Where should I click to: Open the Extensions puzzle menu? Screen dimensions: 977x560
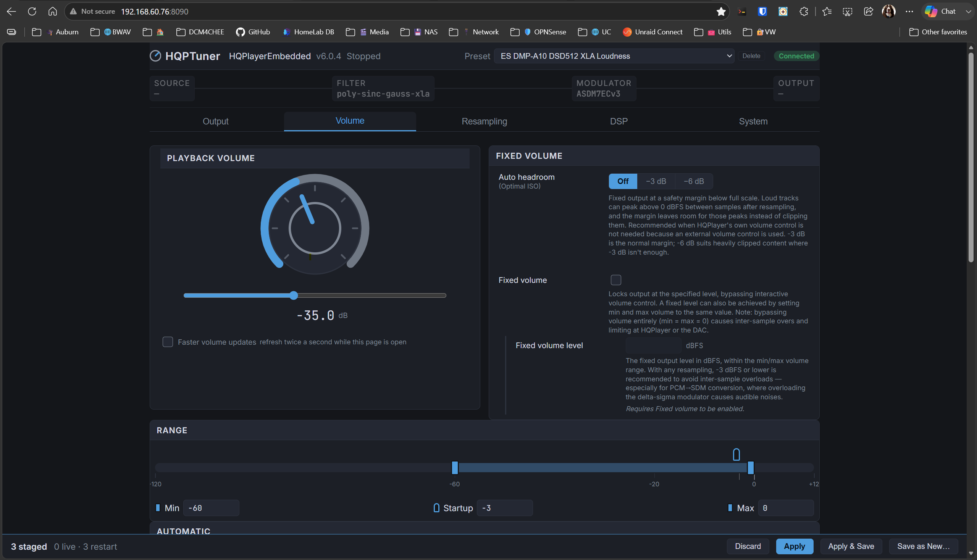pos(804,11)
